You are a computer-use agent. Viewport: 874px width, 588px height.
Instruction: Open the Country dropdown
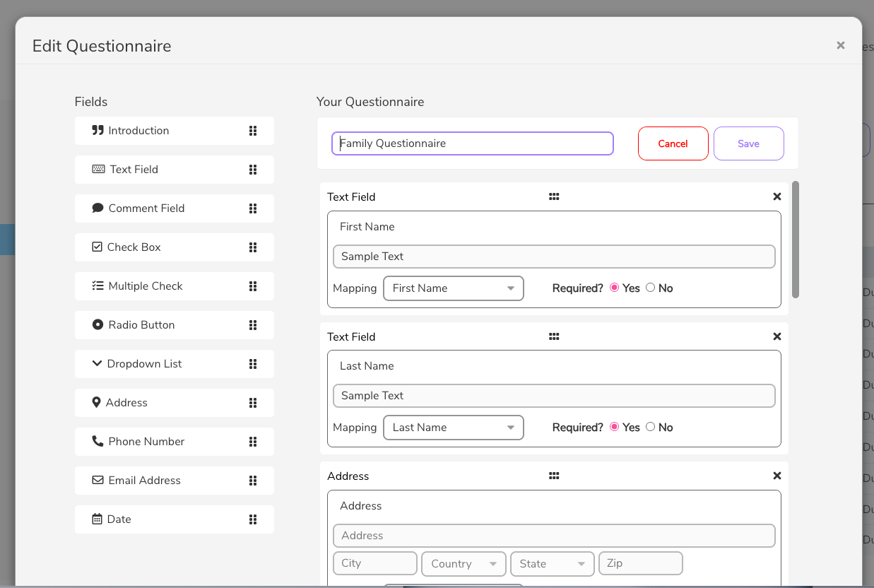point(463,564)
